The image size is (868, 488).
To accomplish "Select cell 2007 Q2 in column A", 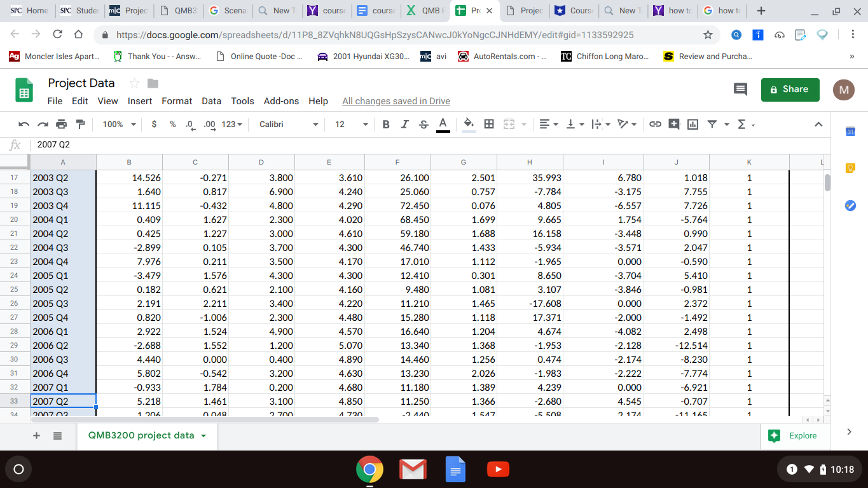I will point(64,401).
